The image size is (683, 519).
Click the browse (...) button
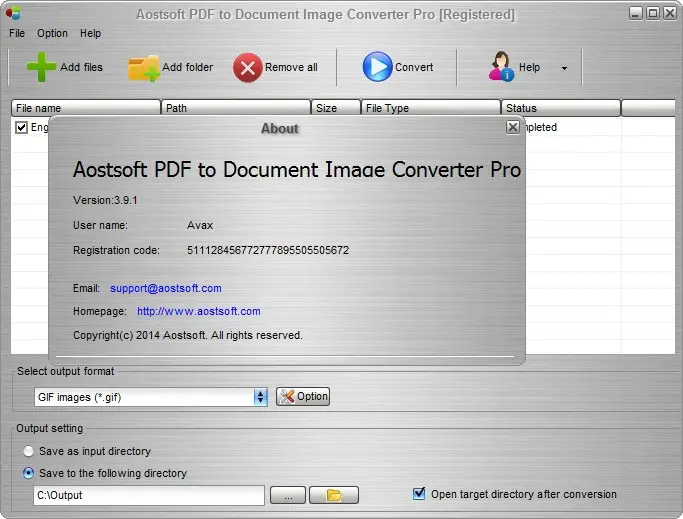tap(288, 495)
